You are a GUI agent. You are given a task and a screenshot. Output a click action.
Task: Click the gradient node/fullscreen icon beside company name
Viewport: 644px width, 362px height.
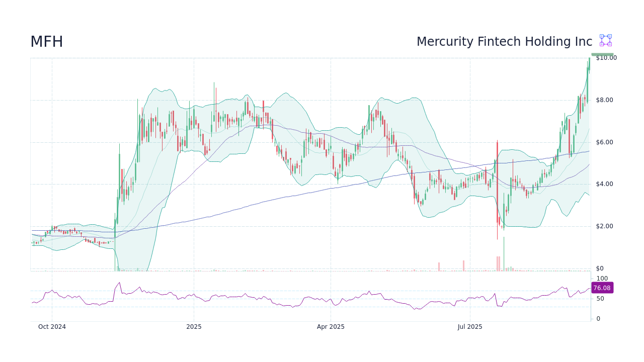point(606,41)
